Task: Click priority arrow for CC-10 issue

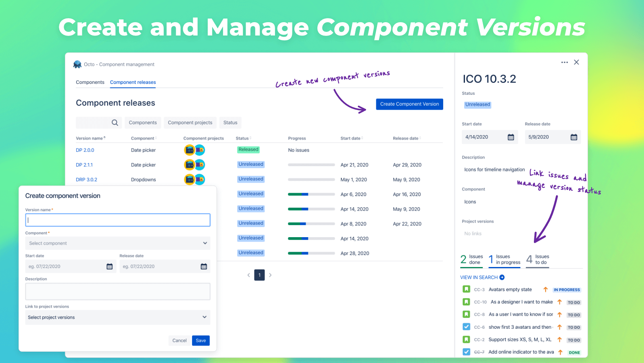Action: pyautogui.click(x=560, y=302)
